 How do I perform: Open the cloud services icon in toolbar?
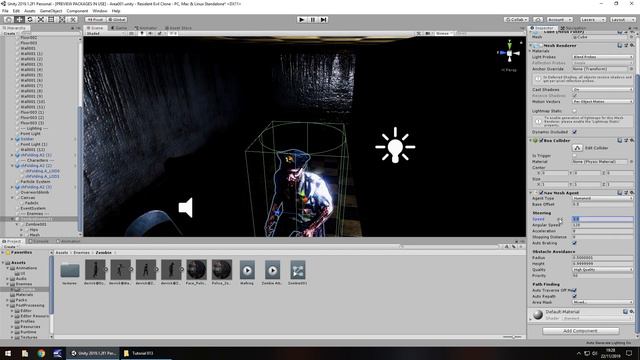[538, 20]
